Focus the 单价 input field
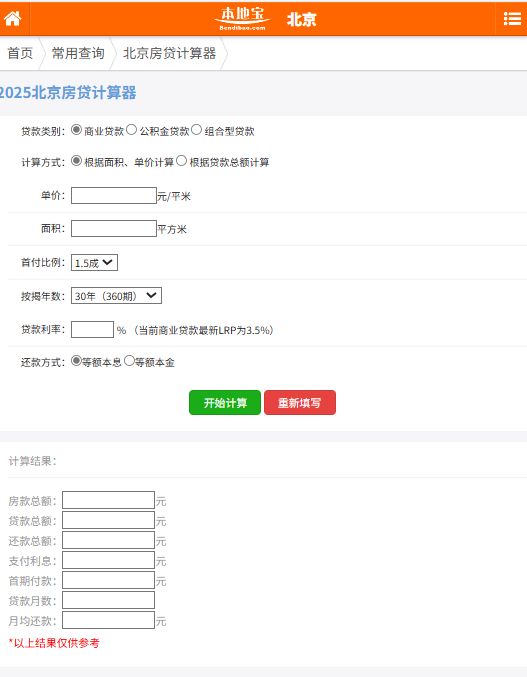The height and width of the screenshot is (677, 527). click(x=114, y=196)
